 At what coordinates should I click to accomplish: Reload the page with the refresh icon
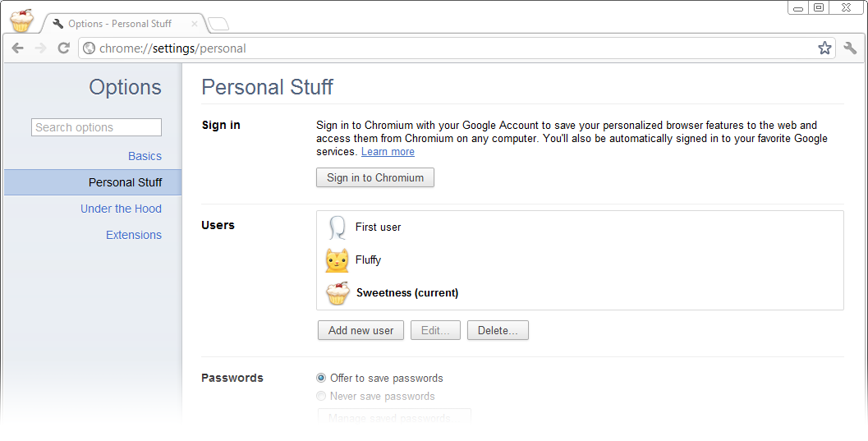(x=63, y=48)
